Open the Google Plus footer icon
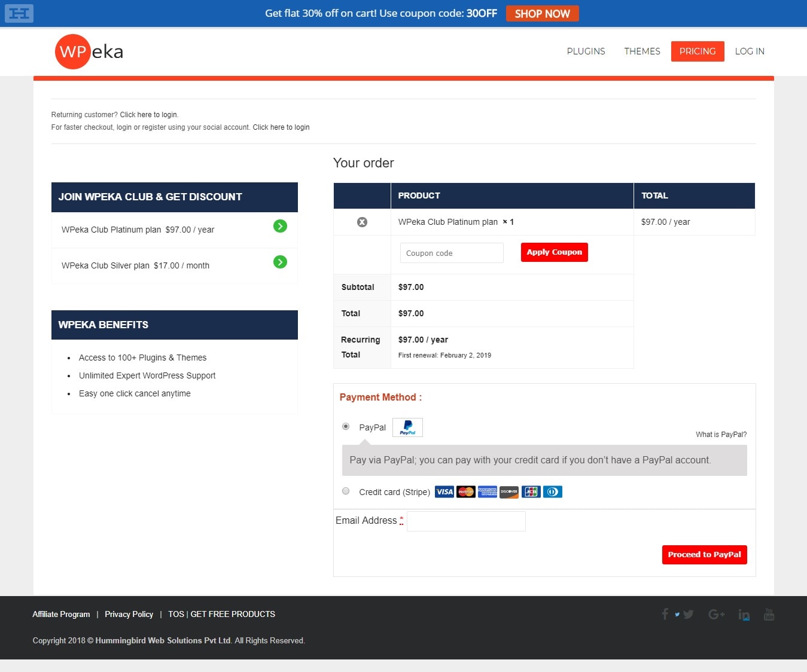807x672 pixels. tap(716, 614)
